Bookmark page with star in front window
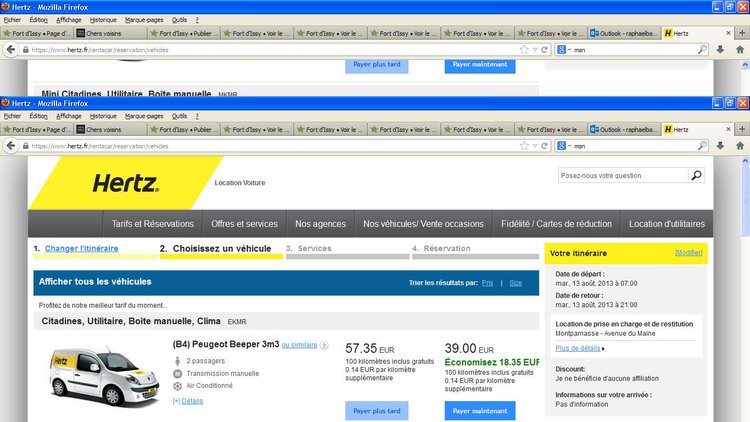Image resolution: width=750 pixels, height=422 pixels. coord(524,146)
